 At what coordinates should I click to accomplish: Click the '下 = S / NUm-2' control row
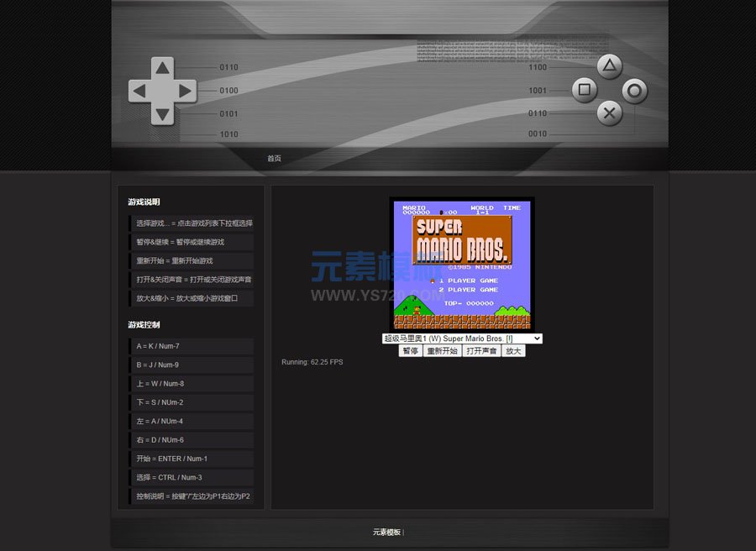pyautogui.click(x=192, y=402)
